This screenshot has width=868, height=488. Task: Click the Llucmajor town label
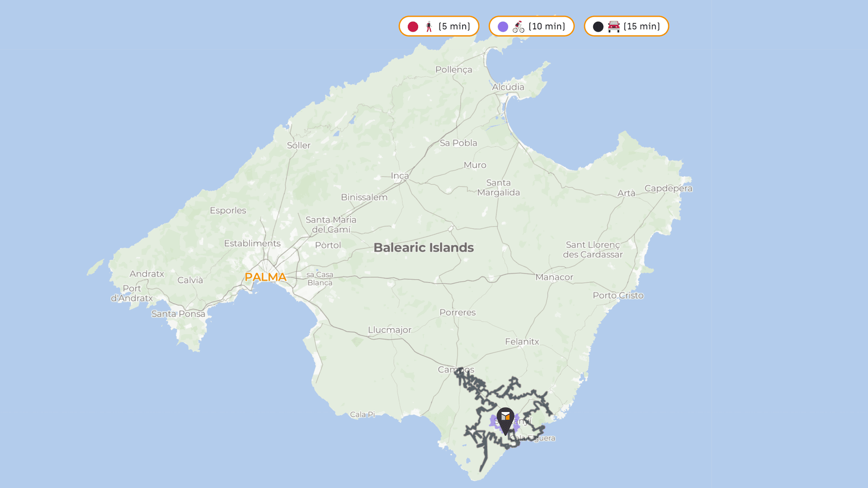pos(390,330)
